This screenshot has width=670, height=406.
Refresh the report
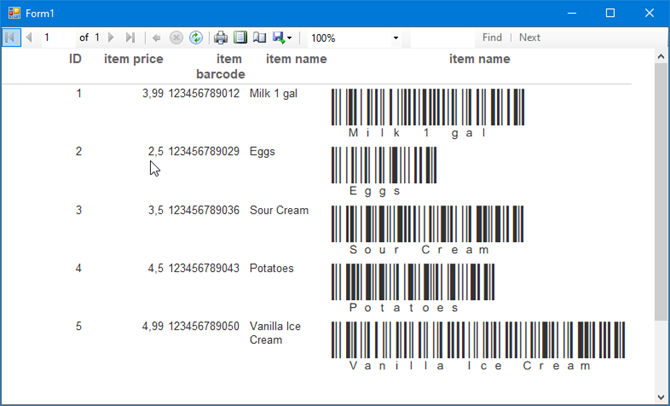point(196,38)
